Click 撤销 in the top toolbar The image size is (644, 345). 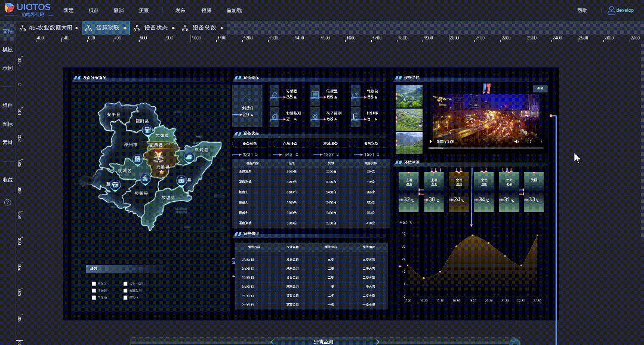pyautogui.click(x=118, y=10)
